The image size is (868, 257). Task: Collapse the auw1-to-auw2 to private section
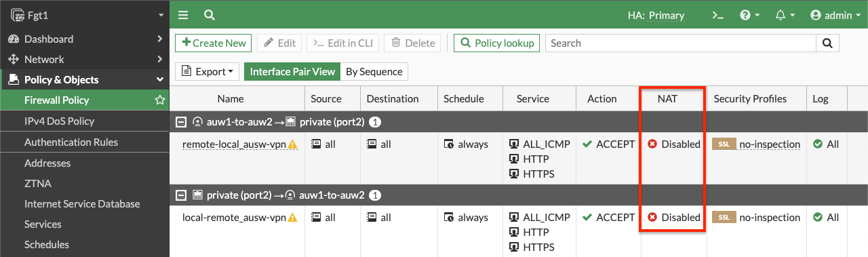tap(180, 123)
